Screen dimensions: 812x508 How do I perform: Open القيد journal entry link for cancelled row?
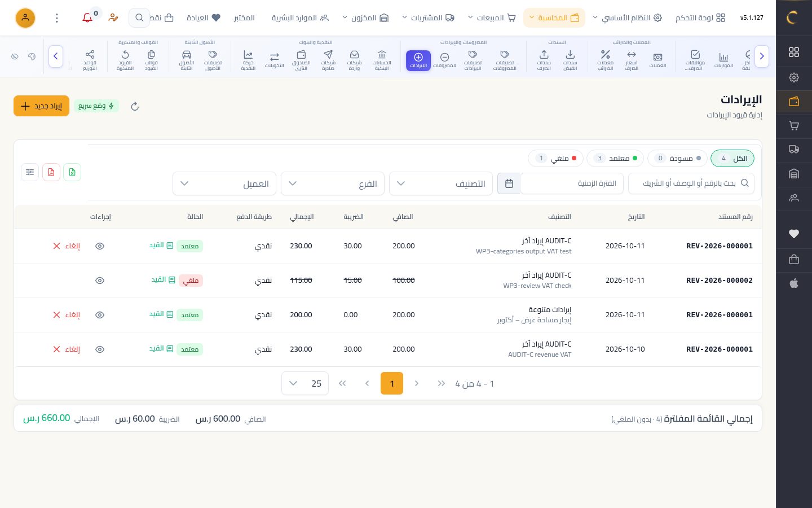(164, 280)
